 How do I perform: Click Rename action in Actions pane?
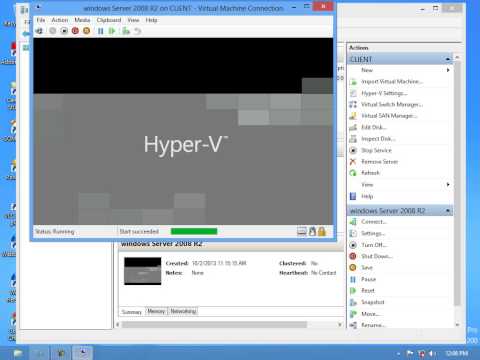tap(373, 325)
